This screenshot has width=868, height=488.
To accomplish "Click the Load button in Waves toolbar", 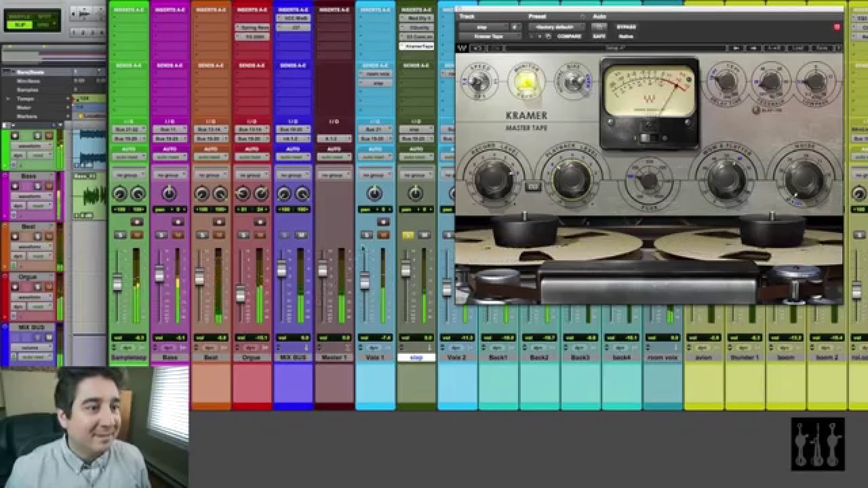I will (x=799, y=48).
